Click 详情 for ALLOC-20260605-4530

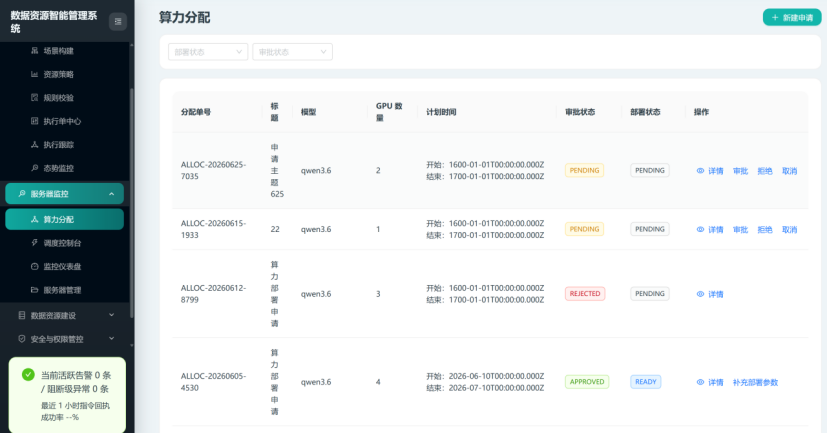tap(710, 382)
